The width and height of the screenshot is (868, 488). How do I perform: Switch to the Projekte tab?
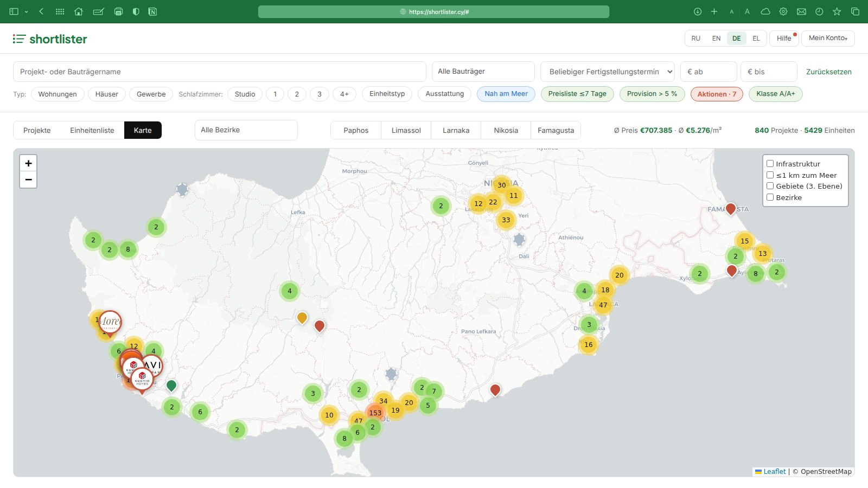coord(37,130)
